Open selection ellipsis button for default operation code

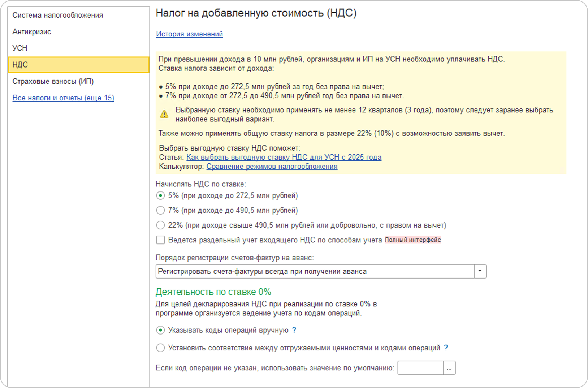449,368
